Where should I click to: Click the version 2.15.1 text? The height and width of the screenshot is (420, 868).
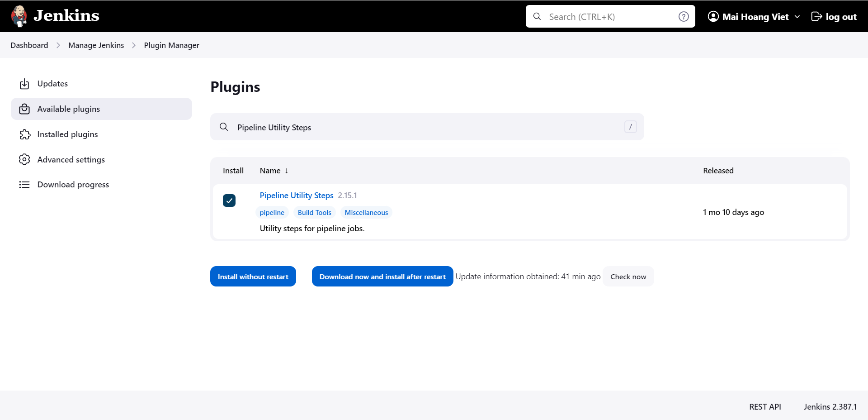point(347,196)
